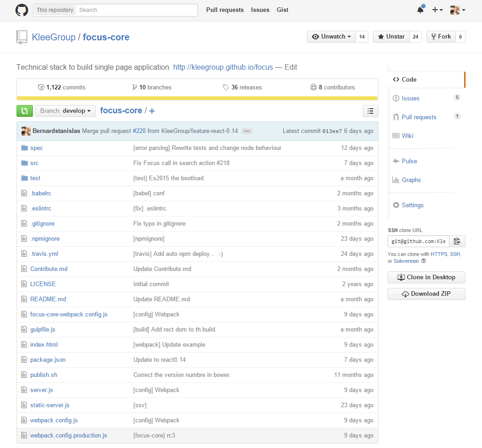Click the yellow language bar
482x448 pixels.
pyautogui.click(x=197, y=98)
